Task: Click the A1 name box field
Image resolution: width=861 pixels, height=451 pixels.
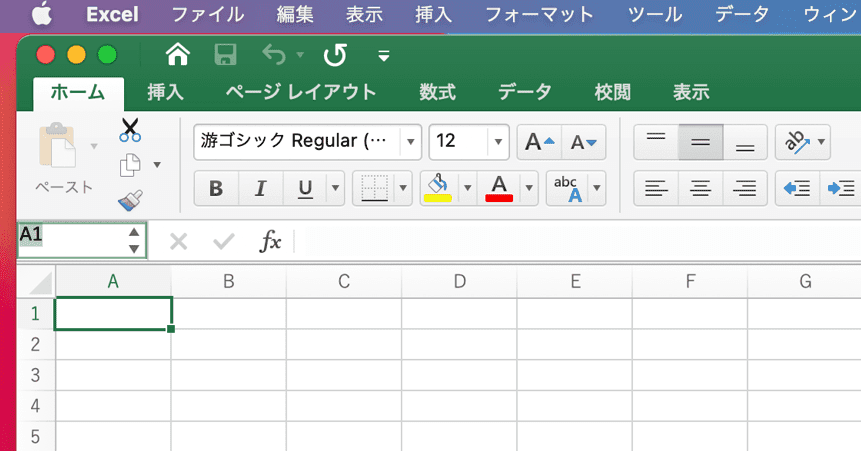Action: (x=70, y=240)
